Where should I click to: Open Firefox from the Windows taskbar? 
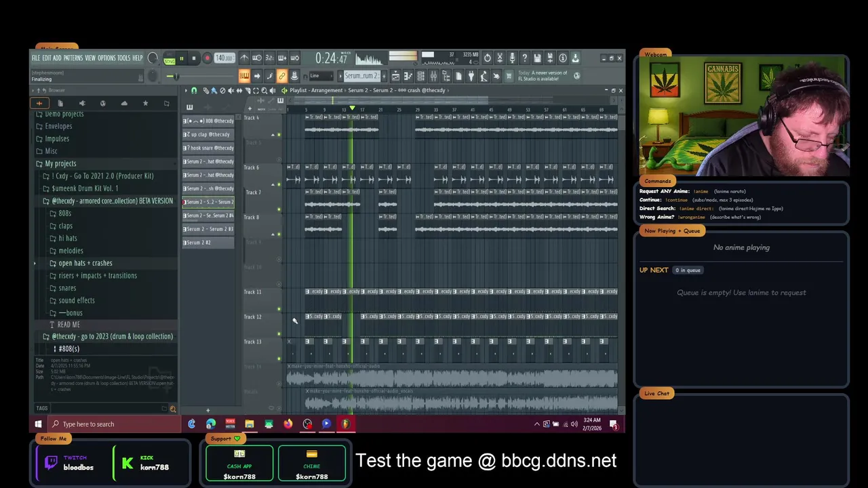click(288, 424)
